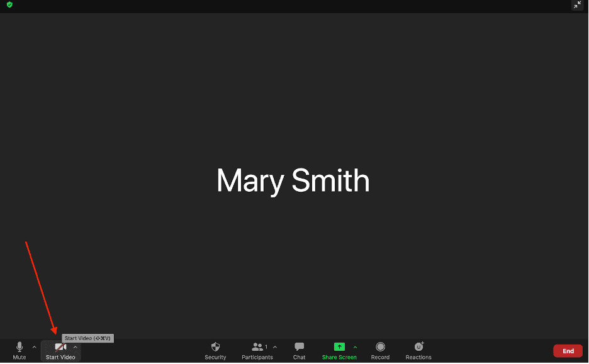The height and width of the screenshot is (364, 589).
Task: Expand the caret next to Participants
Action: (x=275, y=347)
